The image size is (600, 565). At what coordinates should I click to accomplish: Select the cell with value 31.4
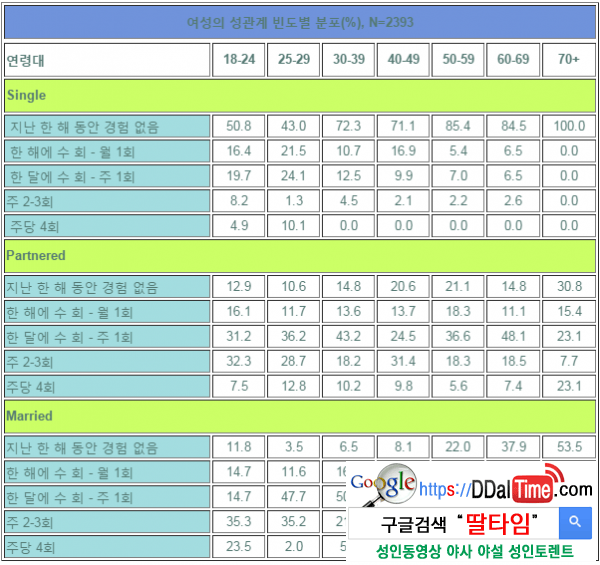[403, 361]
